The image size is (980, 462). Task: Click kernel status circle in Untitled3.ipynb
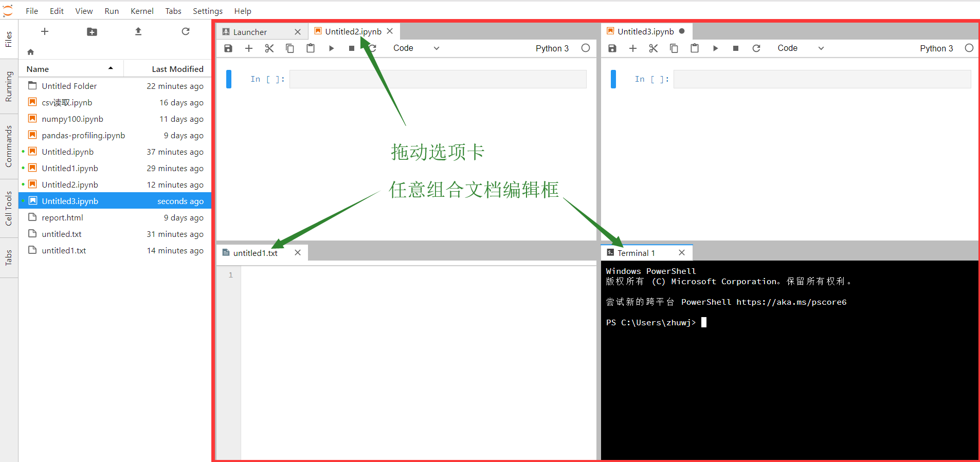[969, 48]
